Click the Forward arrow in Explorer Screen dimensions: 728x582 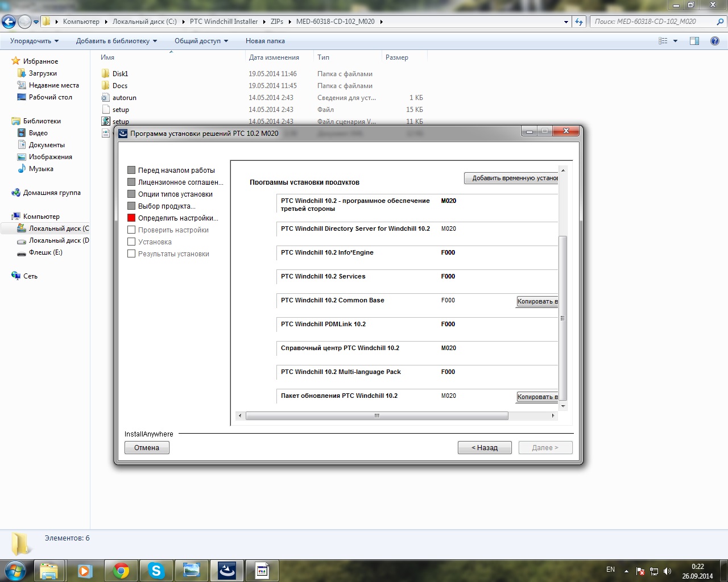[x=24, y=22]
